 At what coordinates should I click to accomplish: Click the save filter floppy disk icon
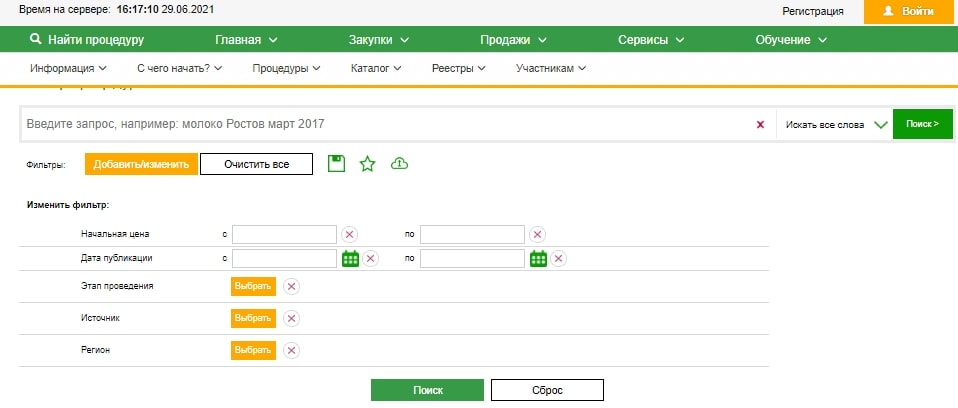pyautogui.click(x=337, y=164)
